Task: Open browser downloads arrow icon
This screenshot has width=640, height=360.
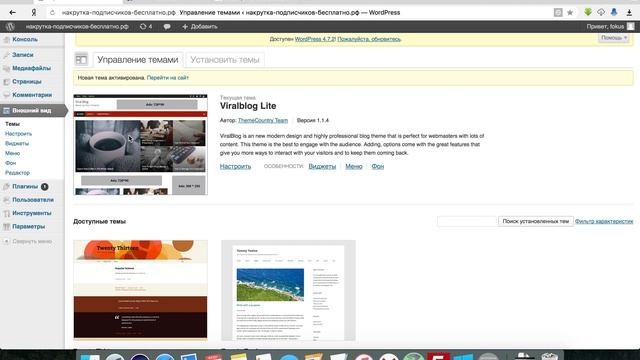Action: 629,13
